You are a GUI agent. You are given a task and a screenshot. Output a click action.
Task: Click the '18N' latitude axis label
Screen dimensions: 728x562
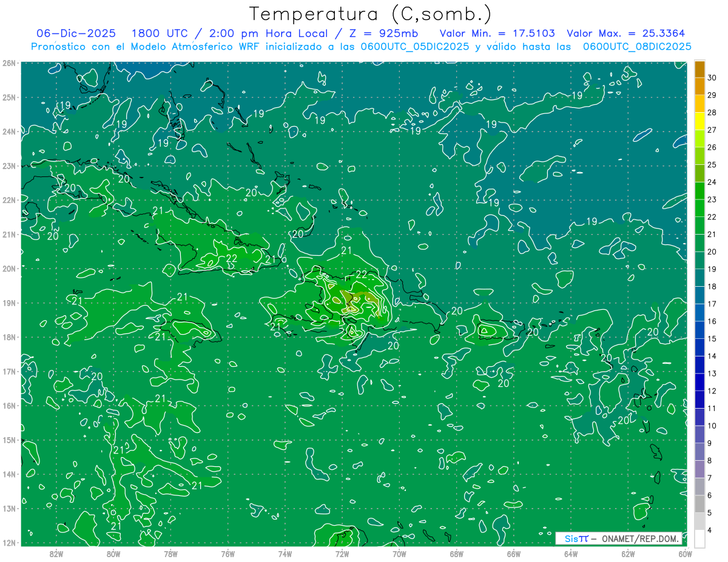pos(8,337)
